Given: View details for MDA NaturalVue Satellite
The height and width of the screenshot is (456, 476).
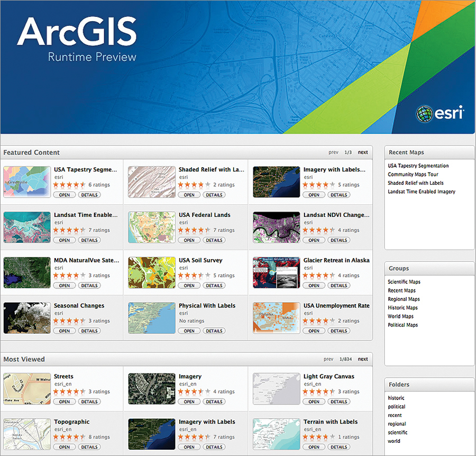Looking at the screenshot, I should coord(89,286).
